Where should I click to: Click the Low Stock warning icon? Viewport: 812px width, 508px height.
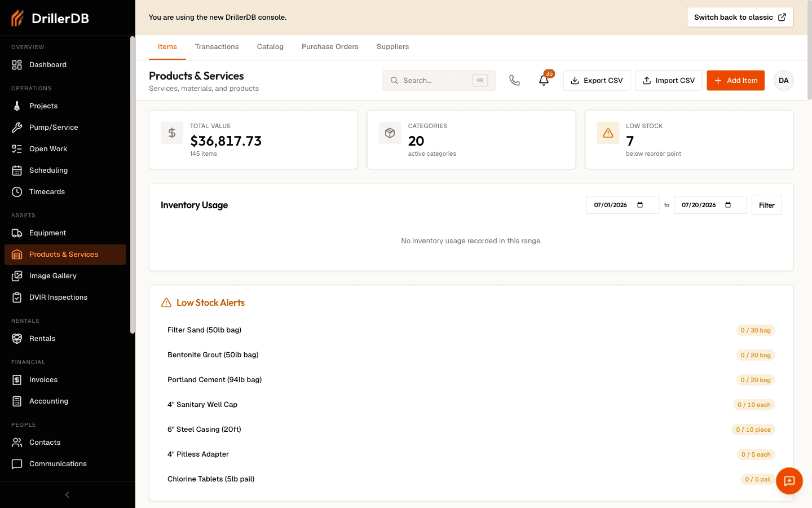click(x=608, y=133)
